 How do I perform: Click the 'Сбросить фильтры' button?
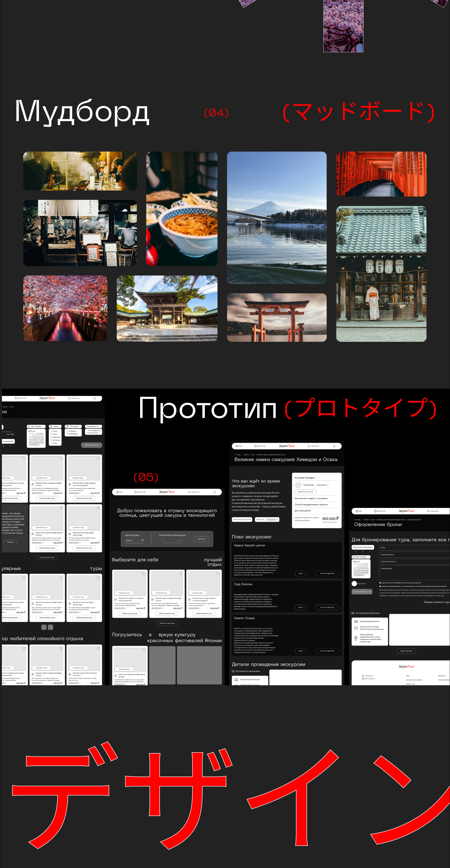point(91,445)
